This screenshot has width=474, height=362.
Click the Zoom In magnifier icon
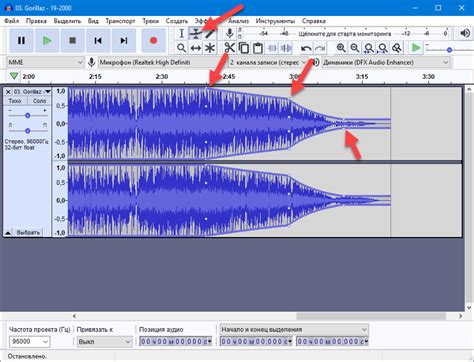pos(341,48)
